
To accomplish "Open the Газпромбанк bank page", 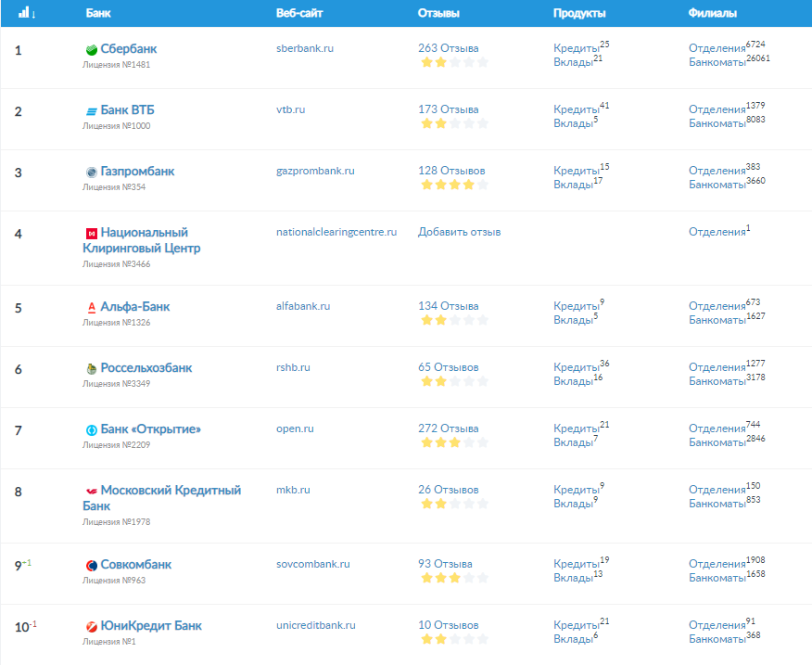I will pyautogui.click(x=137, y=171).
